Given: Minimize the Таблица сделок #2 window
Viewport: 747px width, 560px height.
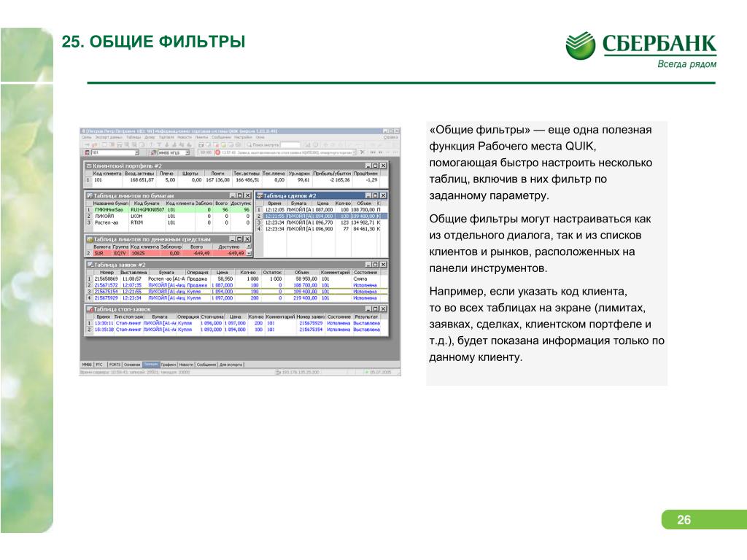Looking at the screenshot, I should click(368, 195).
